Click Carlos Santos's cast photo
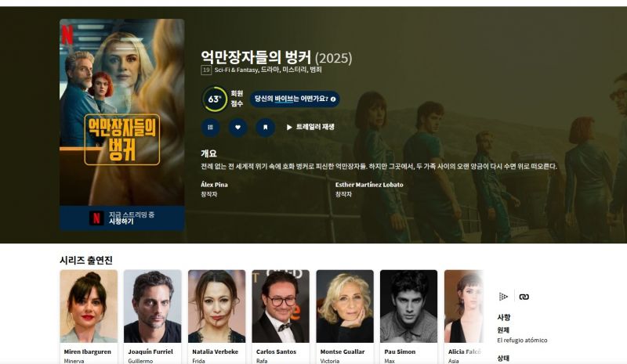Screen dimensions: 627x364 pyautogui.click(x=281, y=306)
